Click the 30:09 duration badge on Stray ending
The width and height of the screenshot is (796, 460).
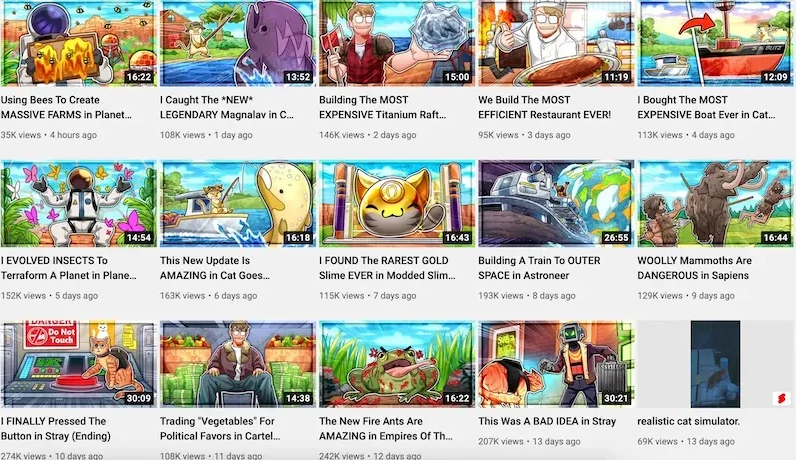[139, 398]
